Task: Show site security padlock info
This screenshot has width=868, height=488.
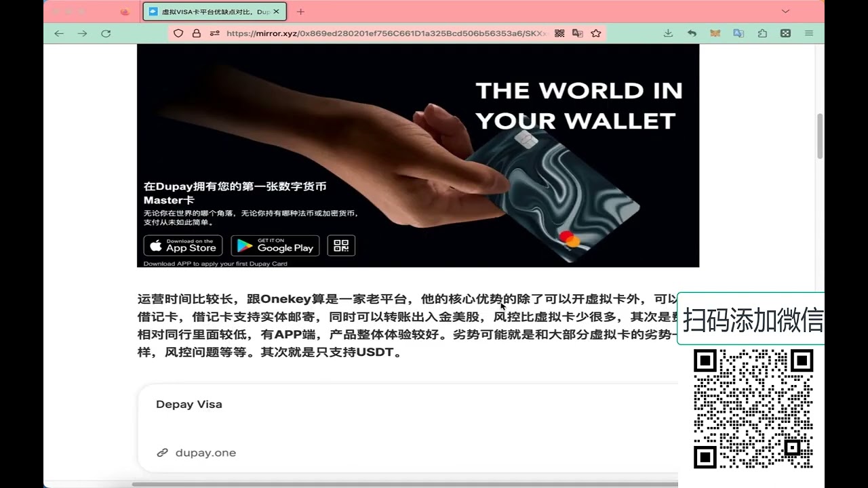Action: pyautogui.click(x=197, y=33)
